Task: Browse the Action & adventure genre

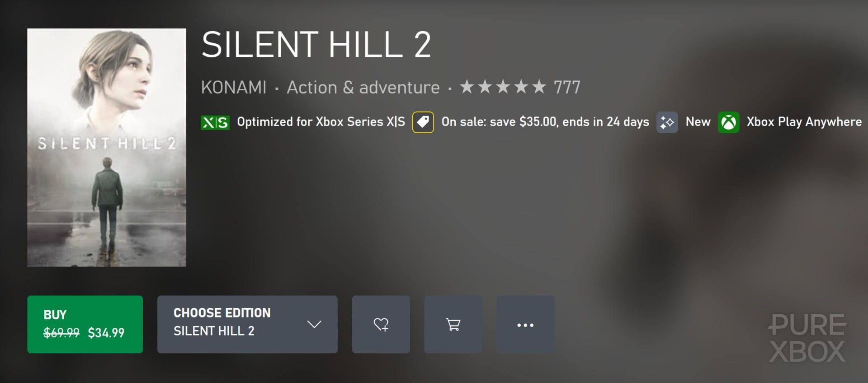Action: [363, 87]
